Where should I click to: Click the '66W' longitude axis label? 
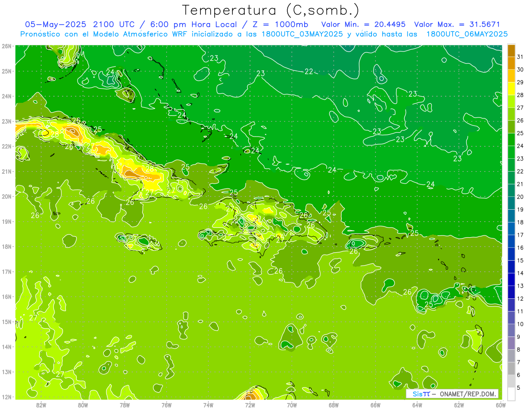(376, 405)
